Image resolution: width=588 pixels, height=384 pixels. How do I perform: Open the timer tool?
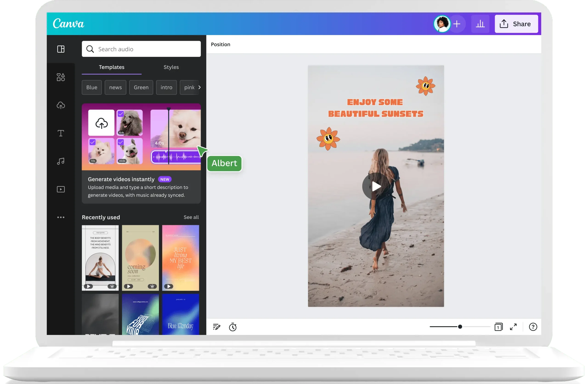tap(232, 327)
